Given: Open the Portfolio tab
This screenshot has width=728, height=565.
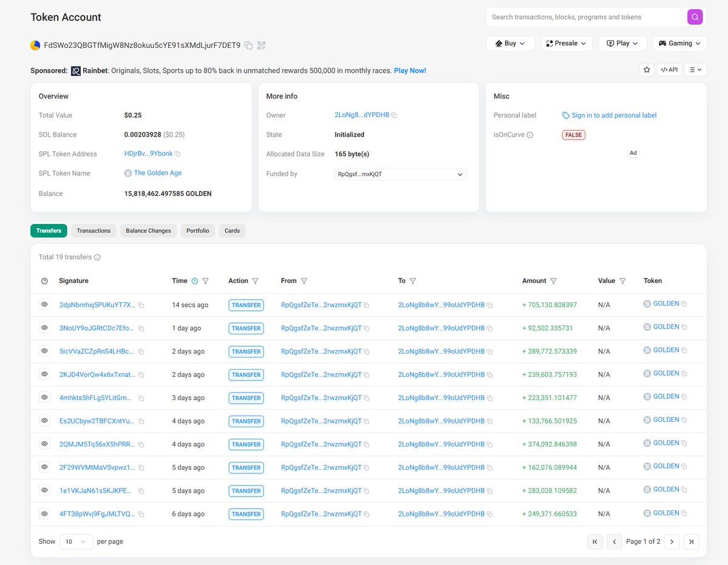Looking at the screenshot, I should pyautogui.click(x=198, y=231).
